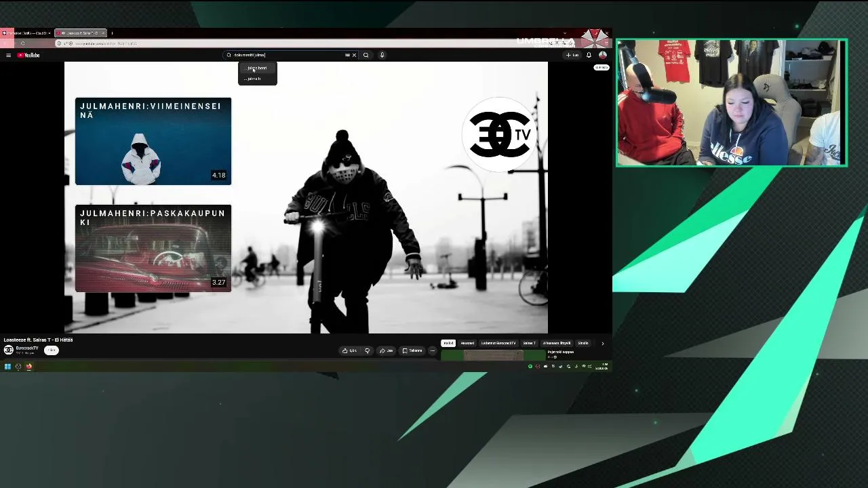Select the first search suggestion for julma henri
Screen dimensions: 868x488
click(x=258, y=68)
